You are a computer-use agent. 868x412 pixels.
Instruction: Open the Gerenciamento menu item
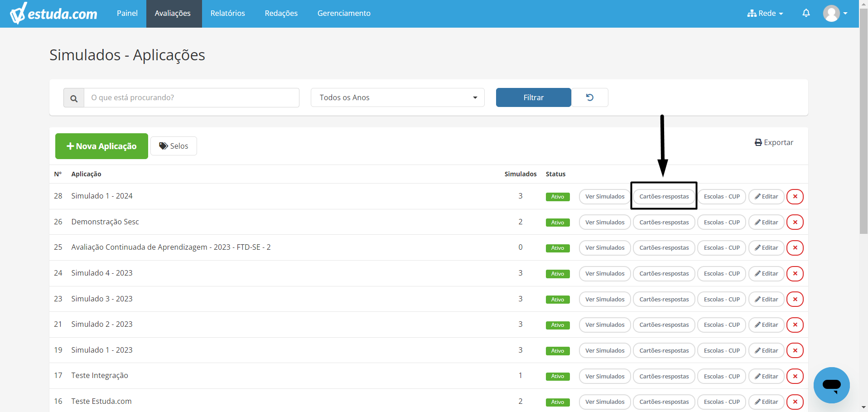click(x=344, y=14)
